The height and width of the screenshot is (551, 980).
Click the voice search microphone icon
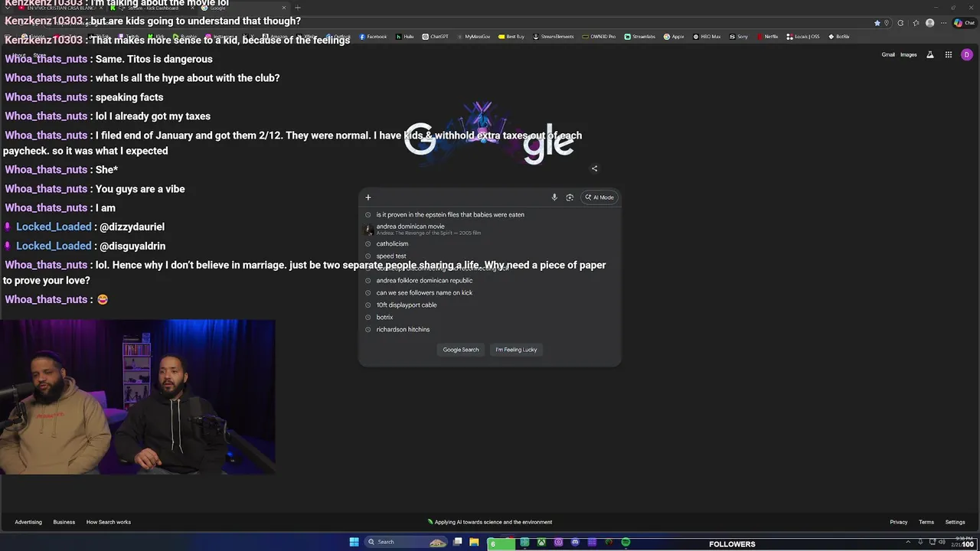click(554, 197)
